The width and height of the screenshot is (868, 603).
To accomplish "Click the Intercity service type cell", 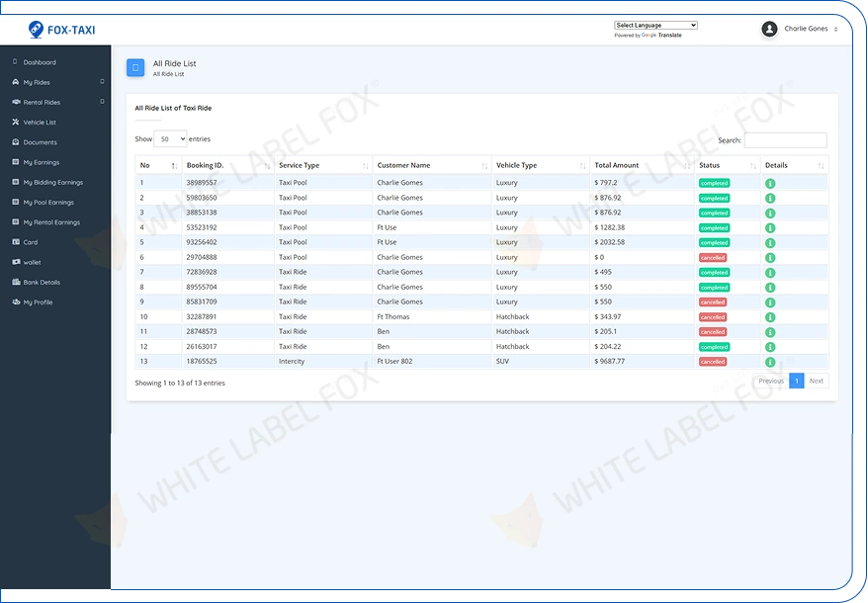I will [323, 362].
